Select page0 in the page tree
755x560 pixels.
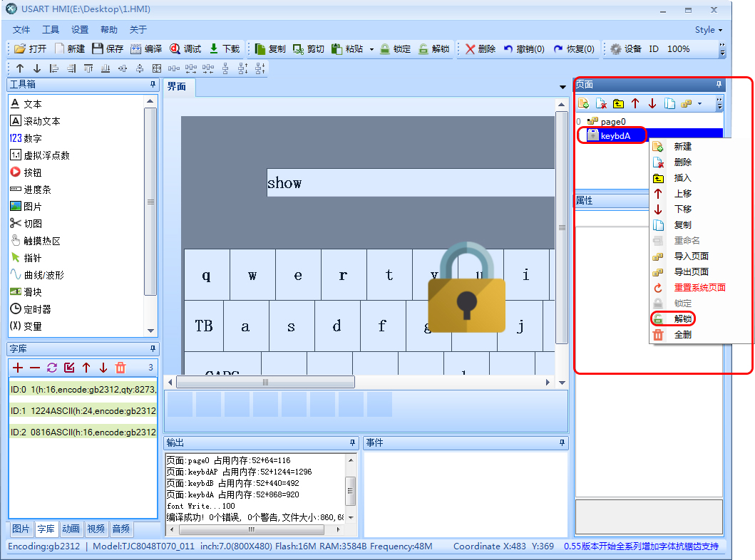pos(612,122)
